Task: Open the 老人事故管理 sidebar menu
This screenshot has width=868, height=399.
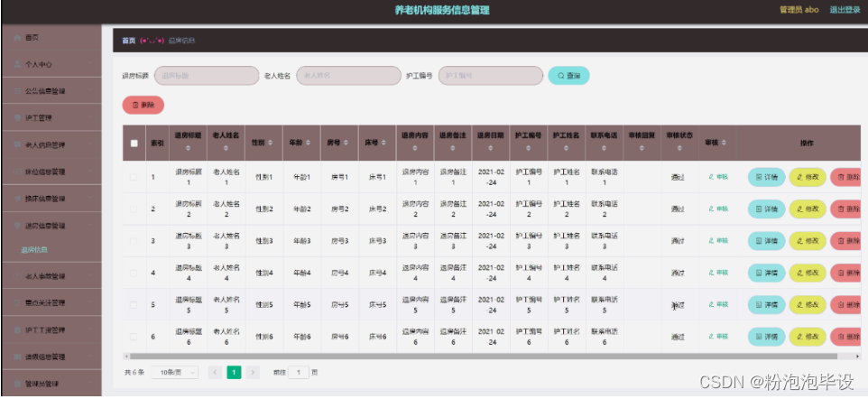Action: click(51, 276)
